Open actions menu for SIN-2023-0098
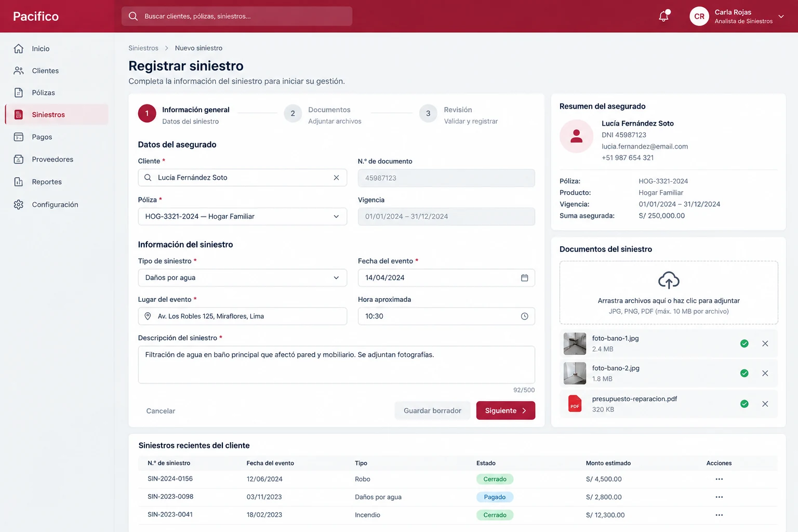This screenshot has width=798, height=532. (719, 497)
